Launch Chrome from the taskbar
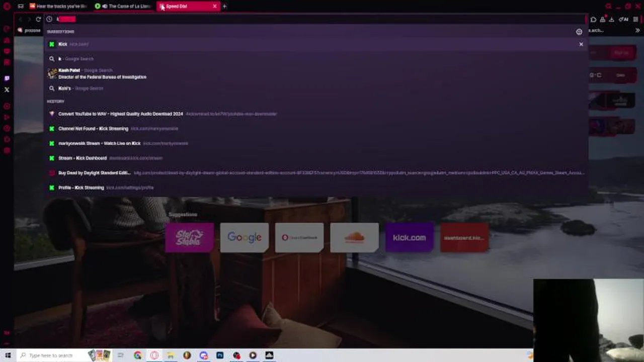The image size is (644, 362). tap(138, 355)
